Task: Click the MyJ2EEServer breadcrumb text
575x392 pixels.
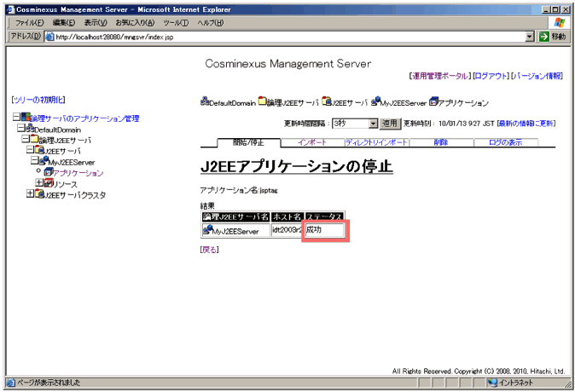Action: click(403, 103)
